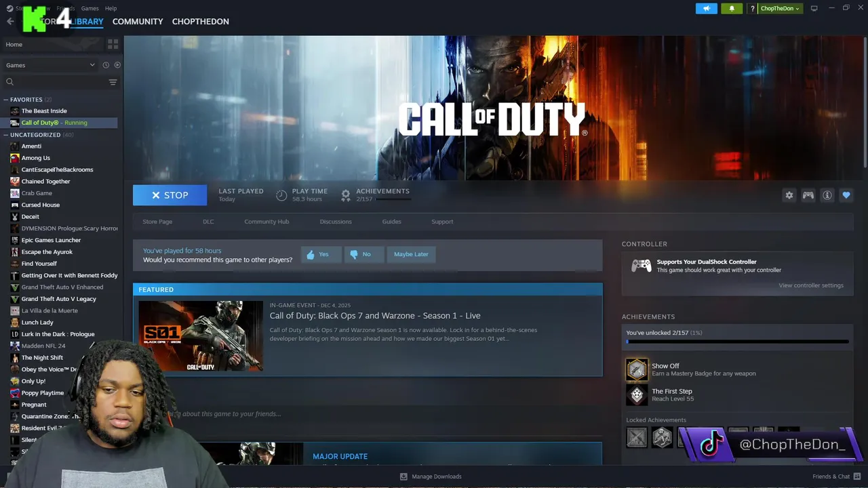Dismiss with Maybe Later button

click(411, 254)
